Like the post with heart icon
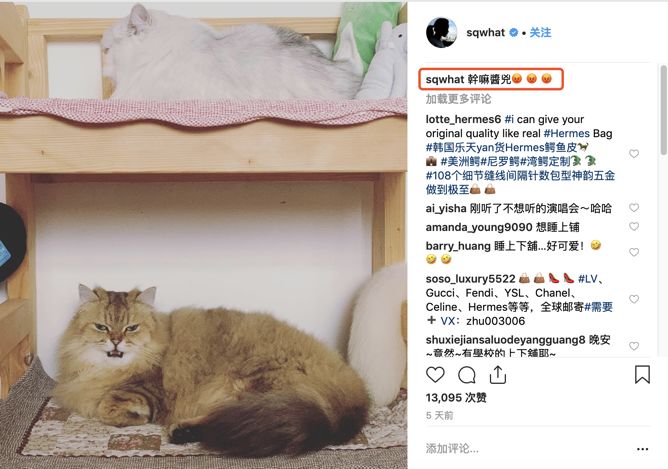Screen dimensions: 668x469 [x=435, y=375]
